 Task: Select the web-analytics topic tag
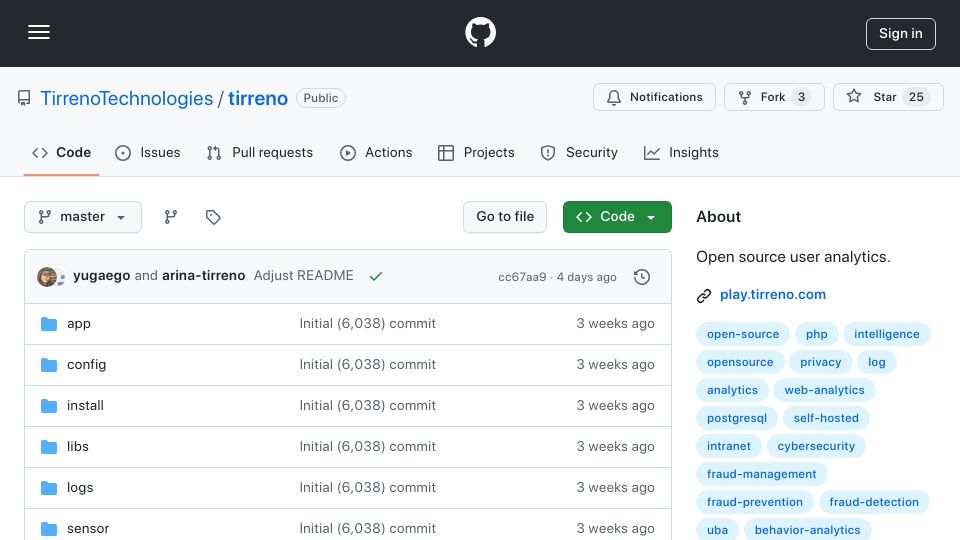click(825, 391)
